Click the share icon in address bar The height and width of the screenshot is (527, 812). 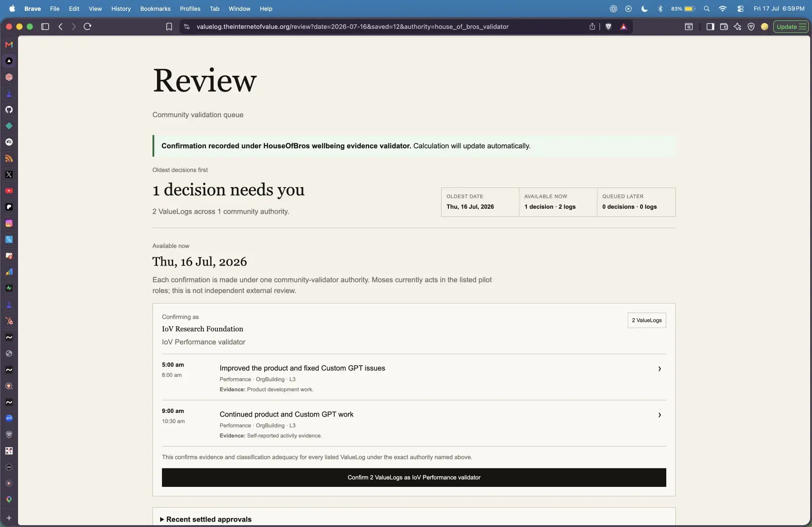592,27
